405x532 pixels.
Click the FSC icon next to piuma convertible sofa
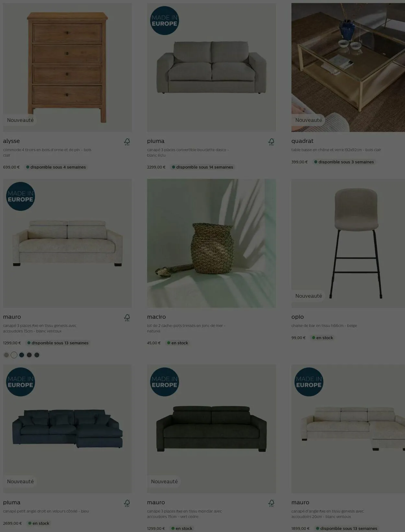[271, 142]
